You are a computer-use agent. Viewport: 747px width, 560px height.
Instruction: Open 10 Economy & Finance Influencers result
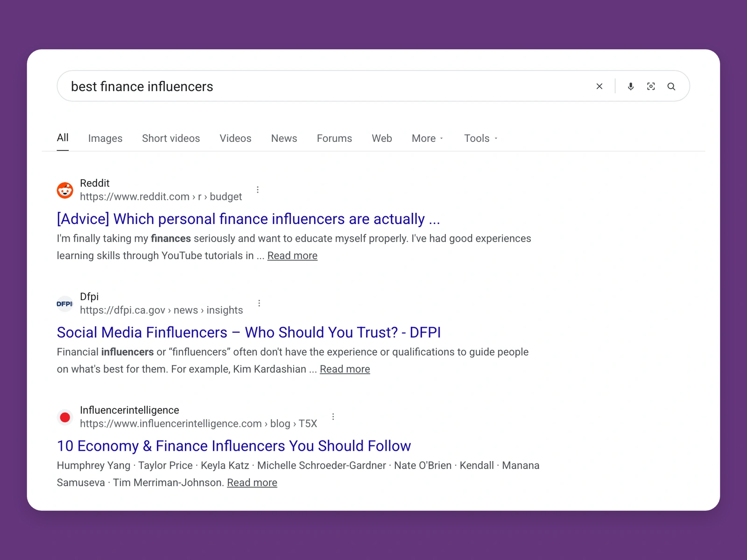[234, 446]
